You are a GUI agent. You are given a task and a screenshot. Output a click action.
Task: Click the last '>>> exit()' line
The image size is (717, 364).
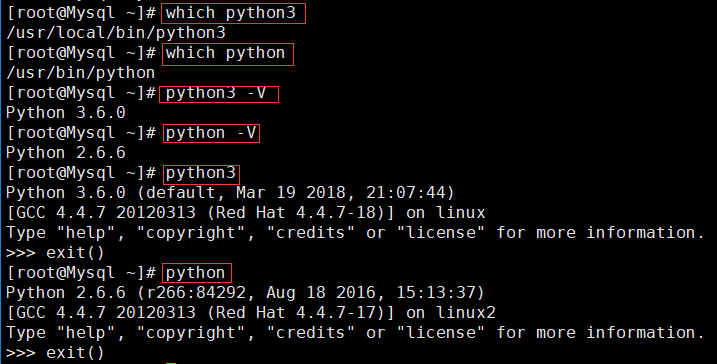coord(55,353)
